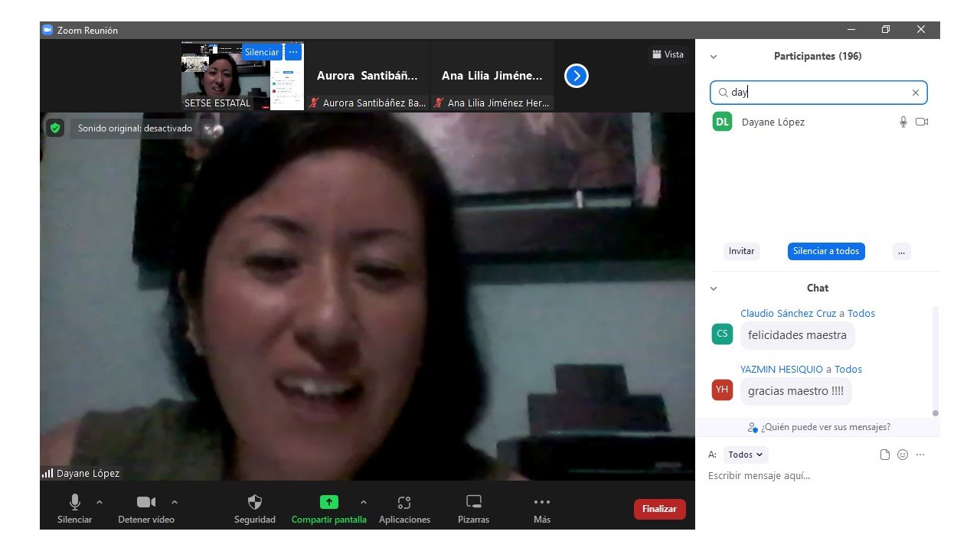Open video options arrow beside Detener vídeo
Viewport: 980px width, 551px height.
175,502
